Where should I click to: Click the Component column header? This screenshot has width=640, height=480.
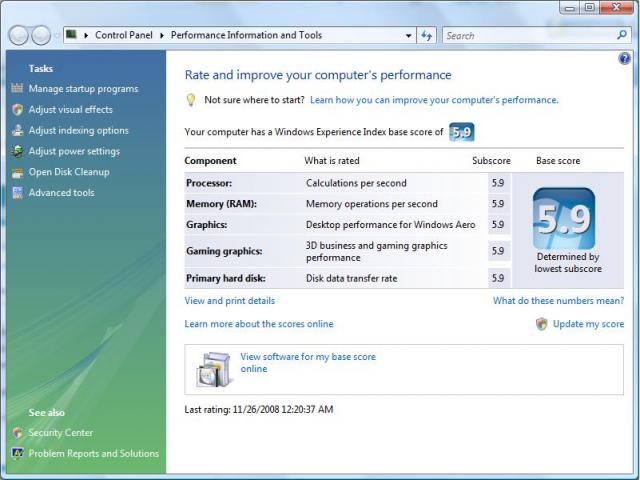click(210, 161)
